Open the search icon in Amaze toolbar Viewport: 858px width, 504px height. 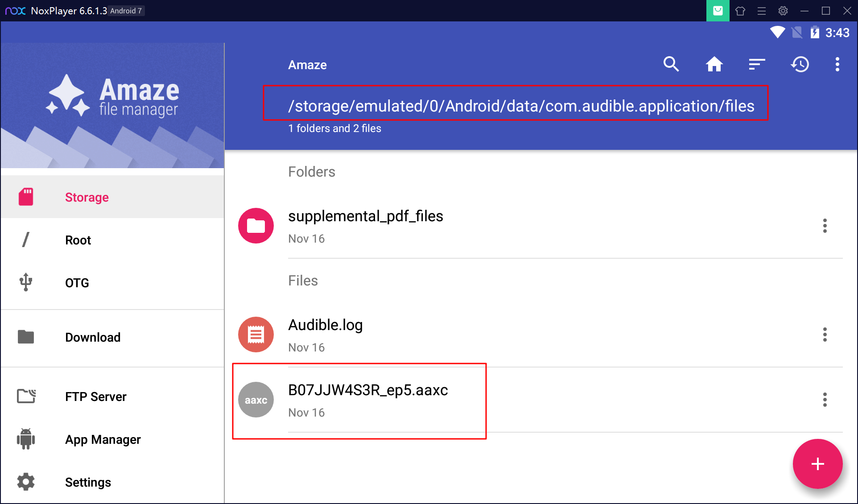671,65
